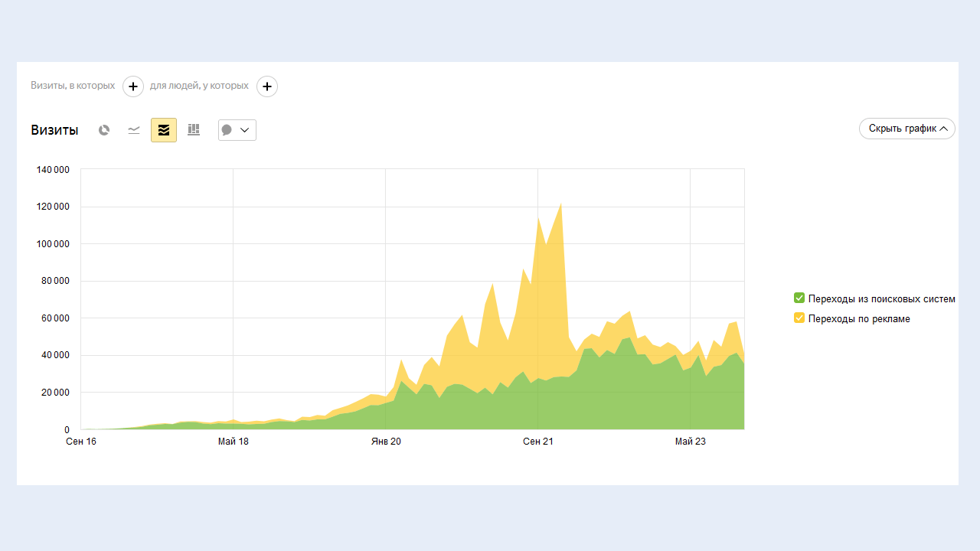Switch to the column chart view
The image size is (980, 551).
pos(194,130)
